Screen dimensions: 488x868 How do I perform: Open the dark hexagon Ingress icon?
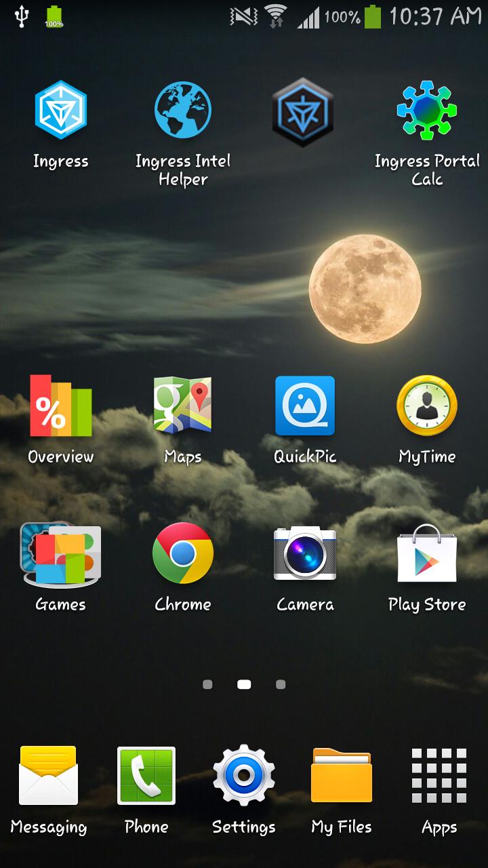pyautogui.click(x=303, y=112)
